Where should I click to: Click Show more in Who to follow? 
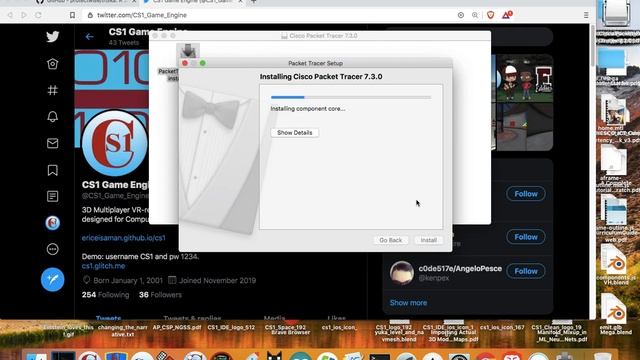408,303
